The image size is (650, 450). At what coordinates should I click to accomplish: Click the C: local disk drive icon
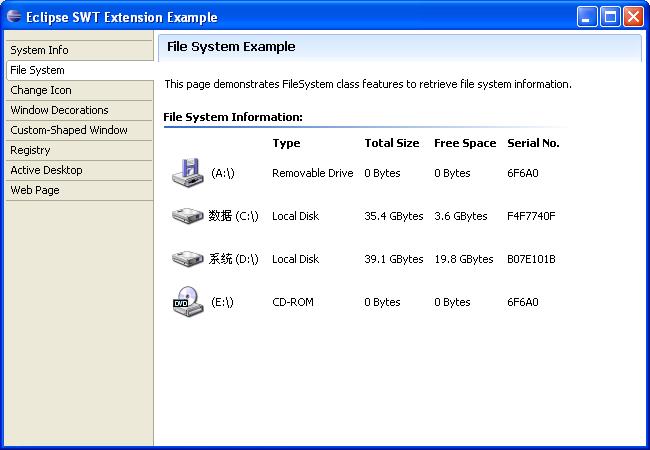(188, 215)
